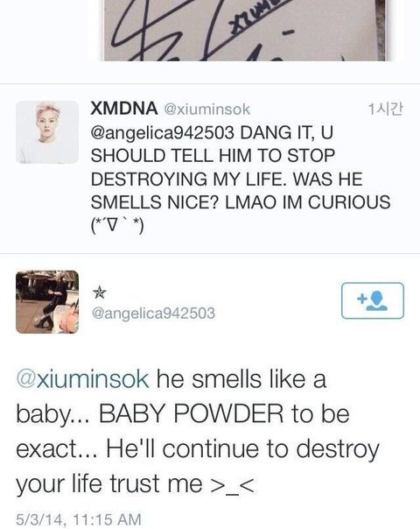
Task: Tap the follow user icon button
Action: (373, 300)
